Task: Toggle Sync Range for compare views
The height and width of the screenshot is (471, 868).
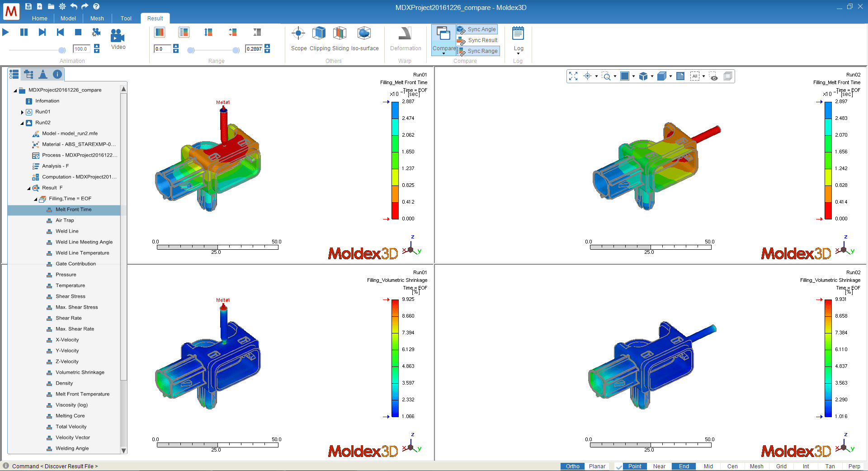Action: tap(478, 51)
